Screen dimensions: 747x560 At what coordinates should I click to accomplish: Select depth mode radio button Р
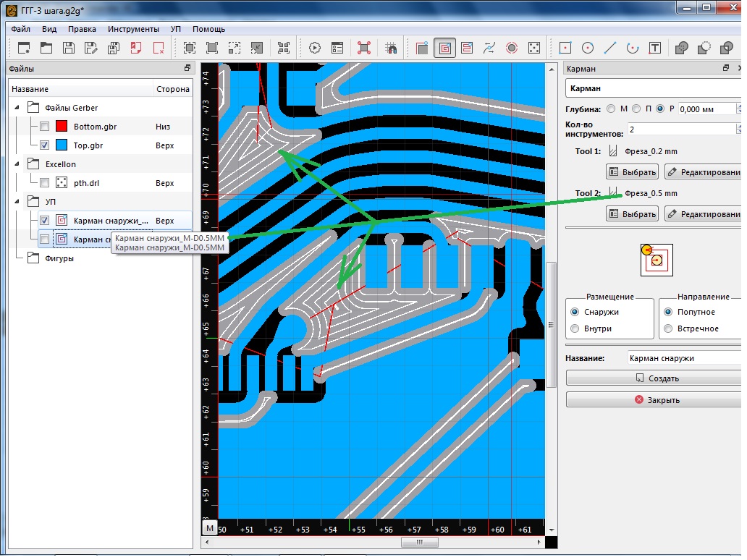tap(660, 109)
